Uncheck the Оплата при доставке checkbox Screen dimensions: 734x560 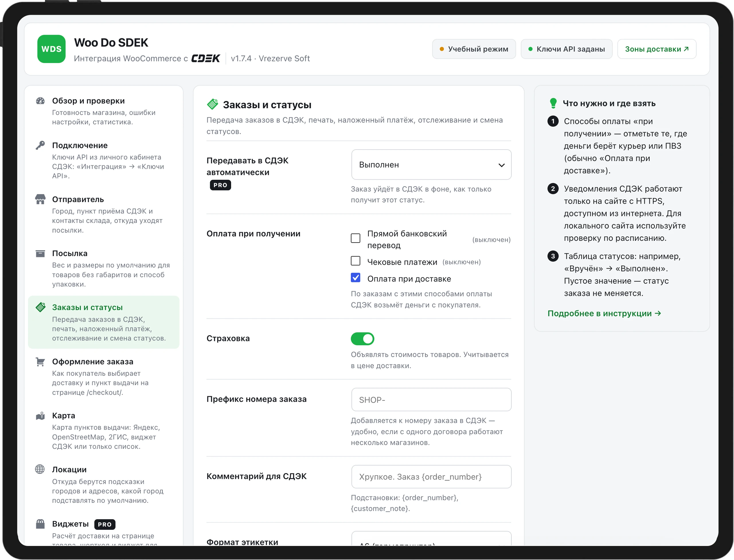pyautogui.click(x=356, y=278)
